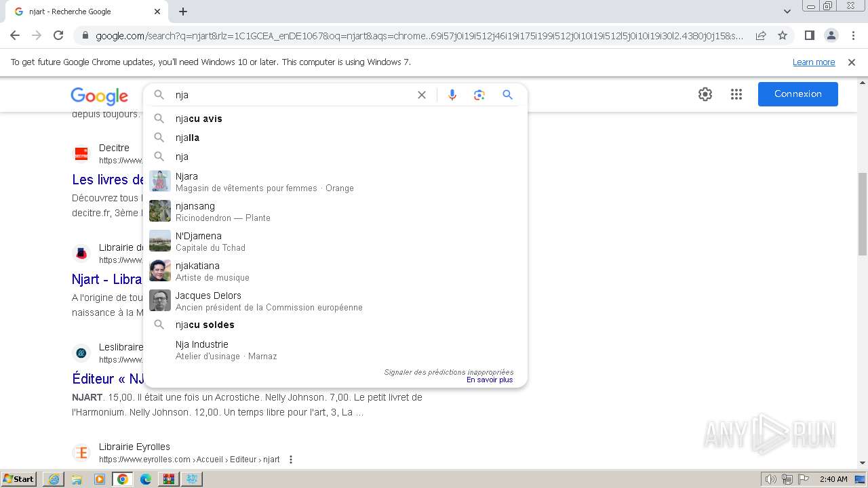View site information lock icon
This screenshot has height=488, width=868.
(x=85, y=36)
